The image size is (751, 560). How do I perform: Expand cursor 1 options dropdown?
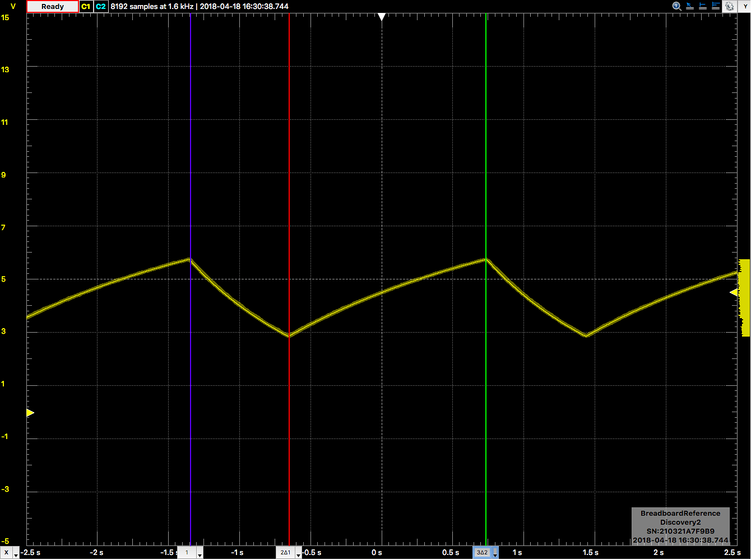(200, 553)
